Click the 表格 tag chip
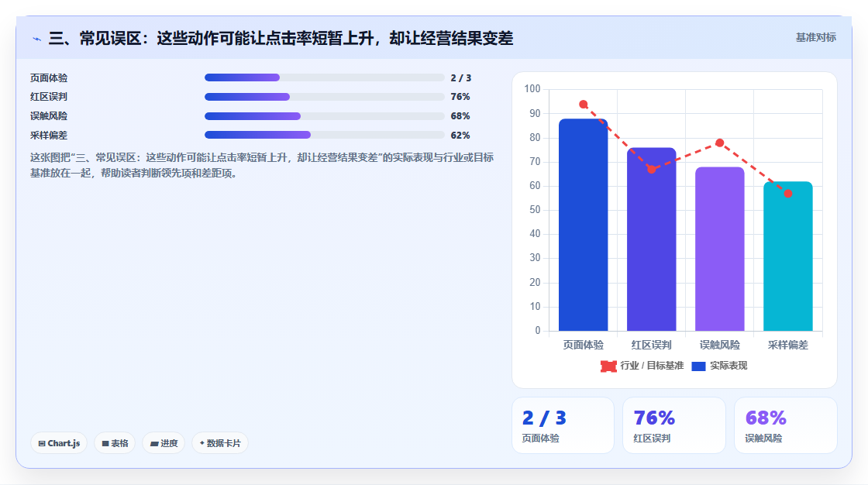 tap(115, 443)
